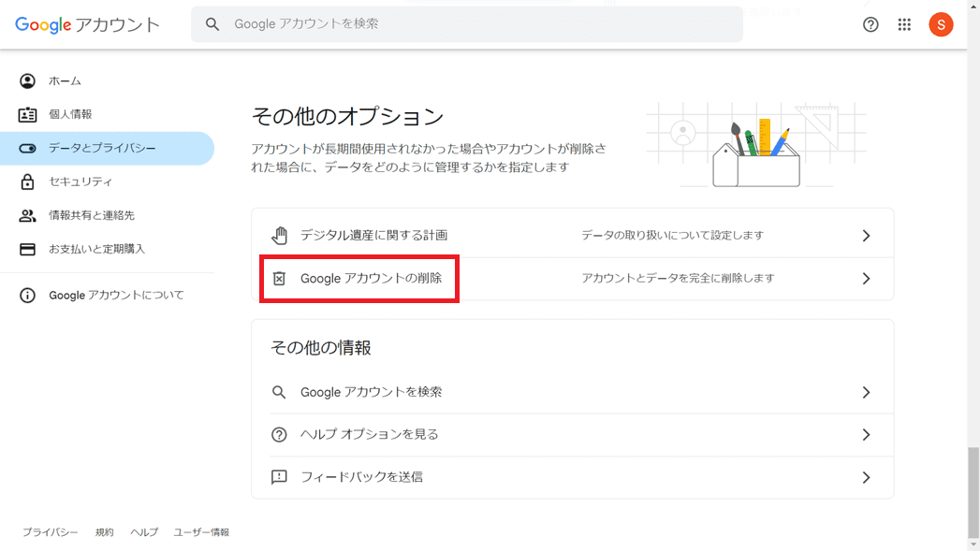The height and width of the screenshot is (551, 980).
Task: Click the toolbox illustration thumbnail
Action: pos(756,145)
